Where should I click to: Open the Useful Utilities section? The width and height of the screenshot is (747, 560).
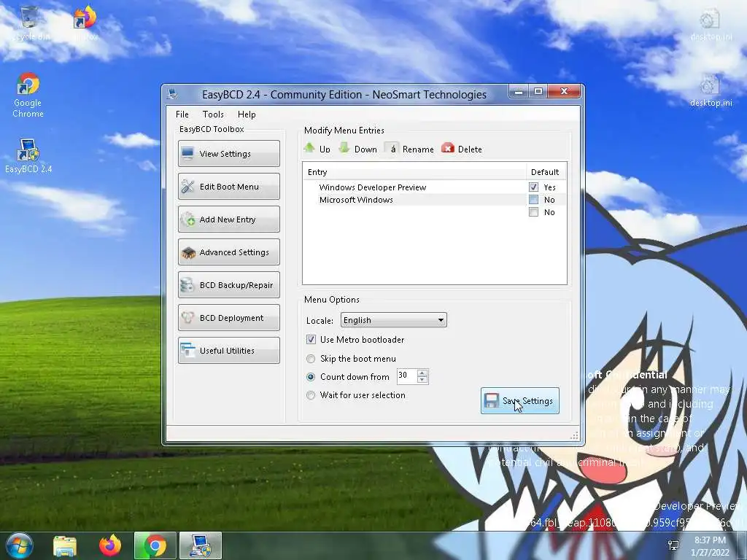[x=228, y=351]
